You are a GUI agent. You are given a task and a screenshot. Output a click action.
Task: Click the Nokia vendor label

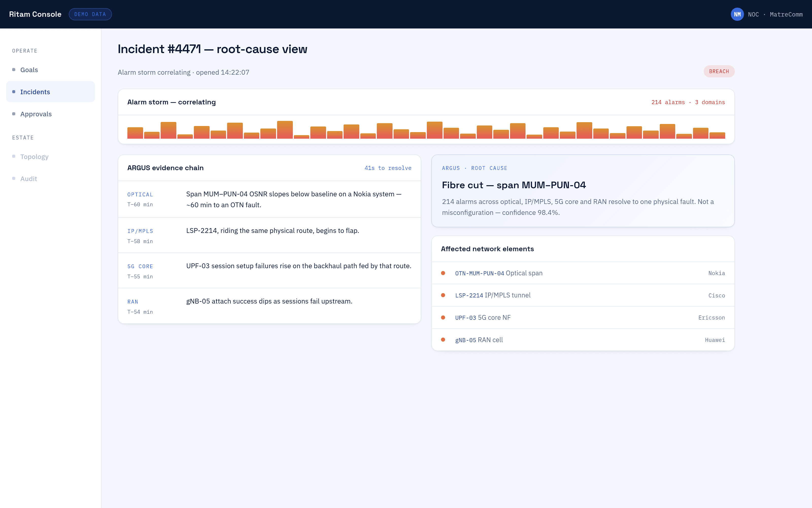(x=716, y=273)
